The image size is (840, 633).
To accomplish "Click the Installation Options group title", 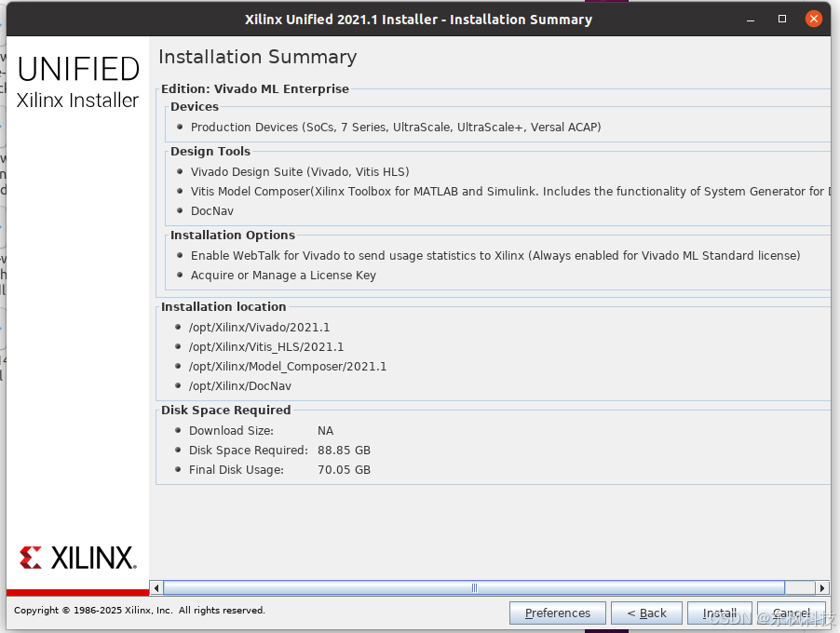I will coord(233,236).
